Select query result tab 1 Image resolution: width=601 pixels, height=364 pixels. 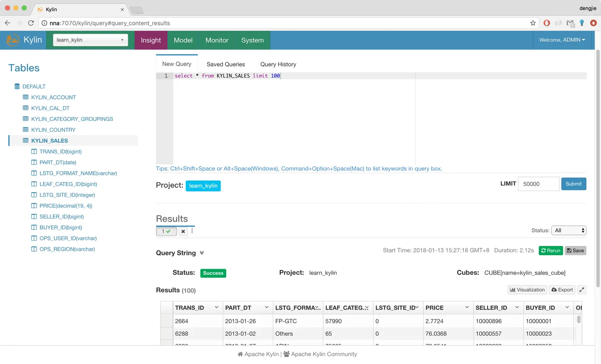(x=166, y=231)
